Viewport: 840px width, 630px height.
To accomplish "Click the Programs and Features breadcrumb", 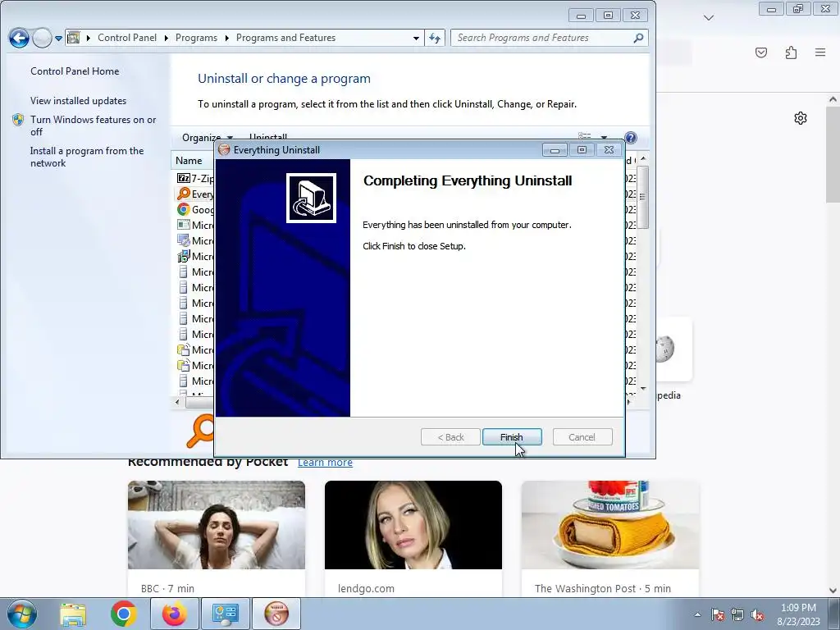I will [x=285, y=38].
